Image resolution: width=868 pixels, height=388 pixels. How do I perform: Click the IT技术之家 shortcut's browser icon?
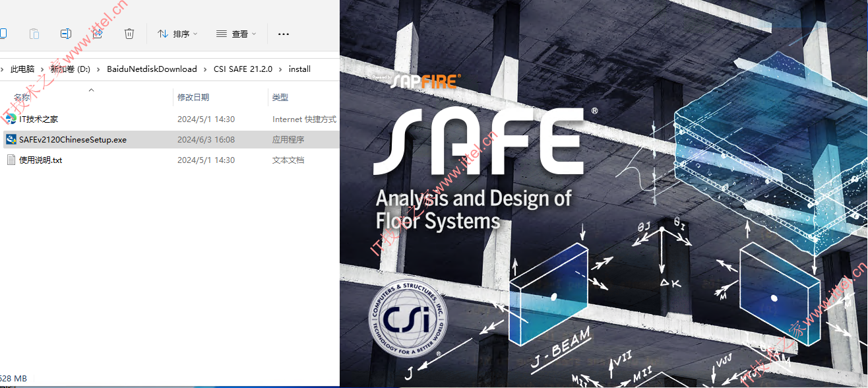11,119
